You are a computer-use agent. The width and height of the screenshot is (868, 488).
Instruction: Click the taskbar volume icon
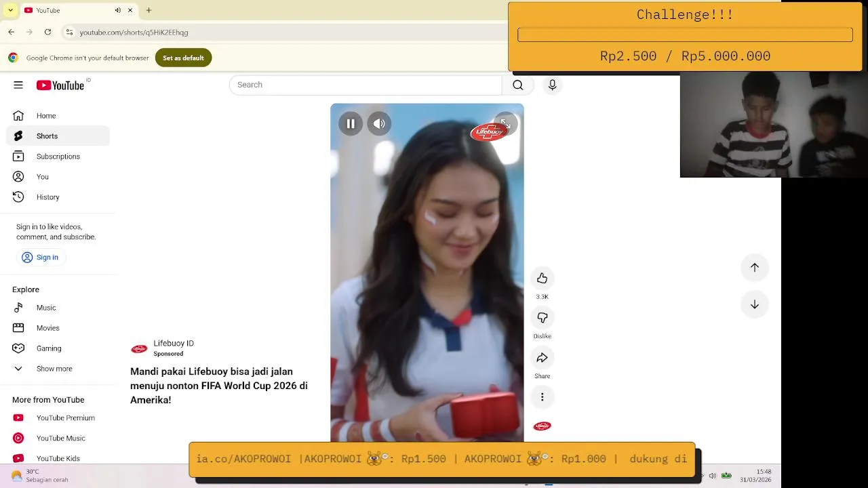(712, 476)
